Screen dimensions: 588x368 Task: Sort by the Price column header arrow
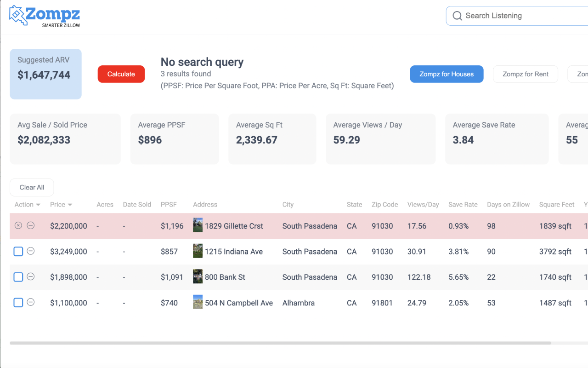click(70, 205)
